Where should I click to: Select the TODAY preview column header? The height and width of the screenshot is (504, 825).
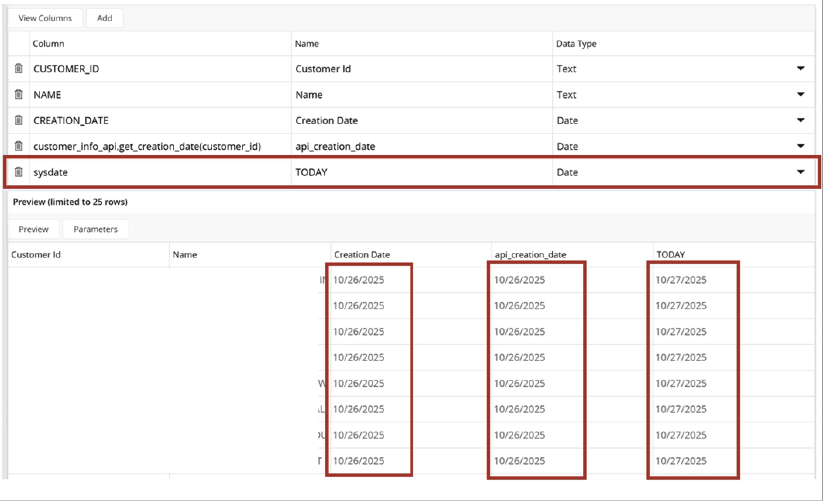[670, 255]
